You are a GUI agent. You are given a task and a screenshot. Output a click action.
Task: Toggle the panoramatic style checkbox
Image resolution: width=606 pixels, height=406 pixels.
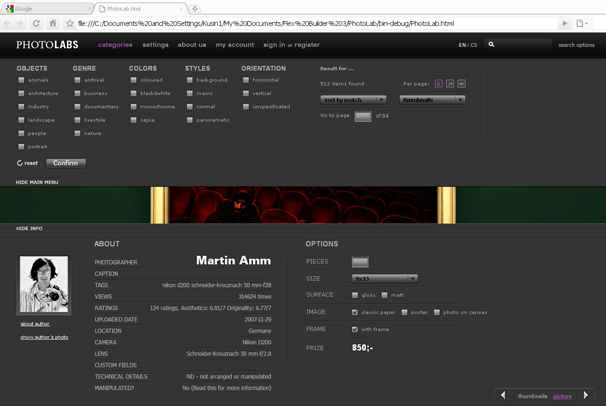click(x=190, y=120)
